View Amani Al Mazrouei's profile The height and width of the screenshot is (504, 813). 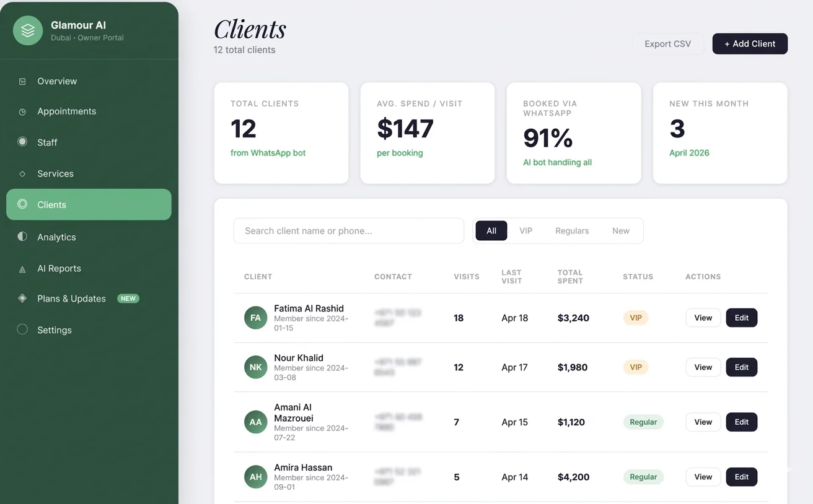[703, 422]
